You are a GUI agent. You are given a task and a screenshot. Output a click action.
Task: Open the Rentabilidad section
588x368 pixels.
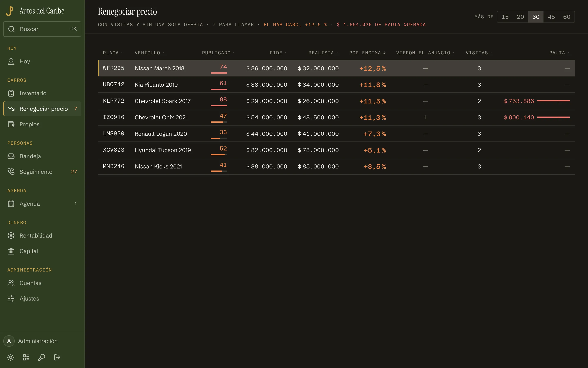(x=42, y=236)
